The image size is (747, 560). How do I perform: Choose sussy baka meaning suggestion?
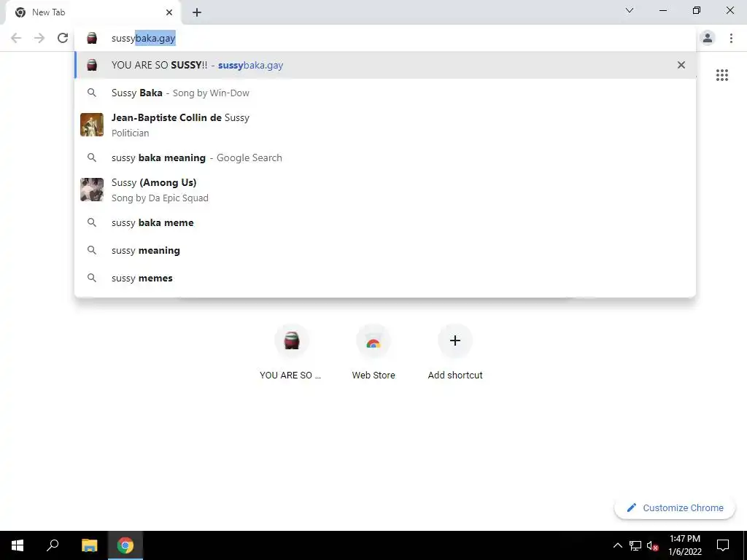pyautogui.click(x=385, y=157)
